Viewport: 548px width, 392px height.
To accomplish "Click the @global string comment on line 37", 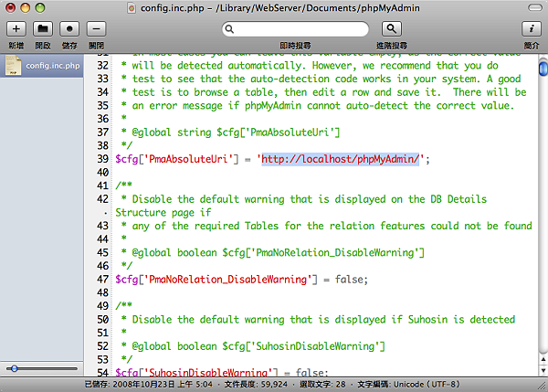I will [231, 132].
